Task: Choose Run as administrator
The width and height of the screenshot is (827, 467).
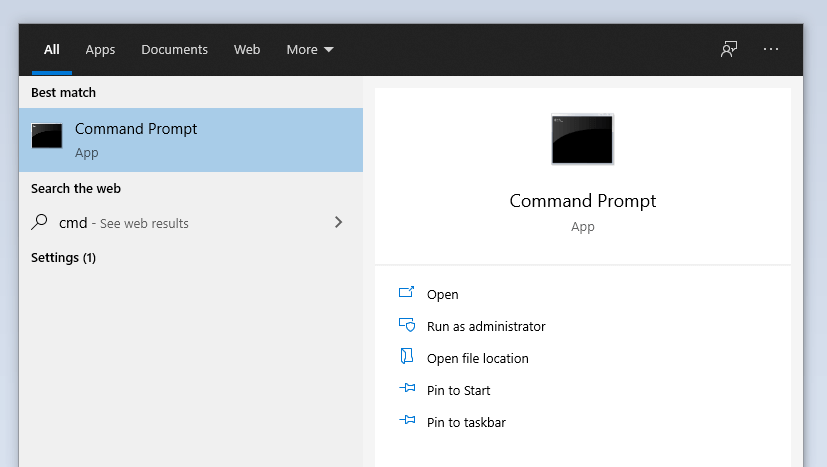Action: coord(486,327)
